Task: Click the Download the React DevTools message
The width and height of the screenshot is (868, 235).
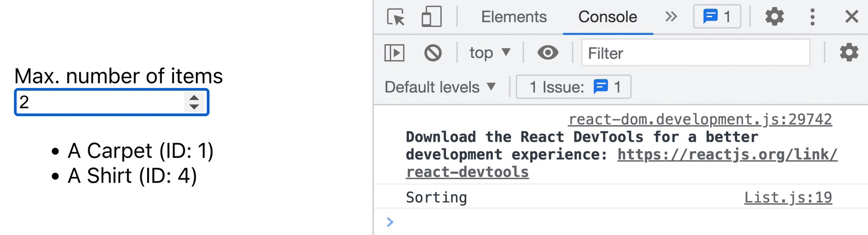Action: pos(622,154)
